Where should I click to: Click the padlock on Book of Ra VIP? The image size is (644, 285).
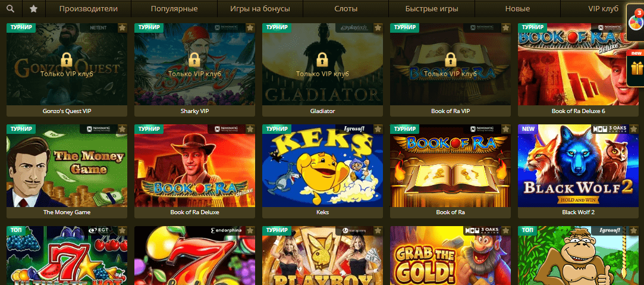coord(451,60)
